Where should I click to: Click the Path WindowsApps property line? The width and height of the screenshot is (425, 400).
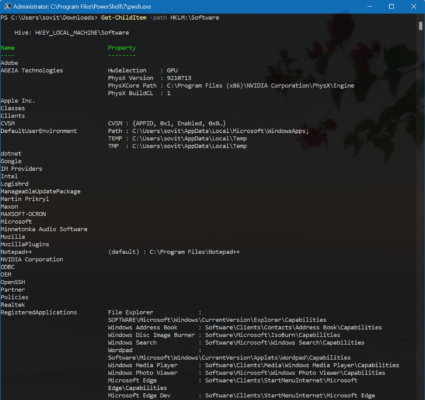208,131
